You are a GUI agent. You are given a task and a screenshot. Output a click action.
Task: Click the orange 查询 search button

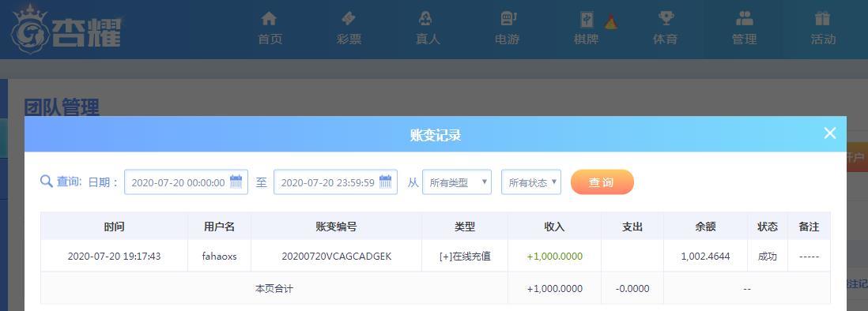click(x=602, y=182)
